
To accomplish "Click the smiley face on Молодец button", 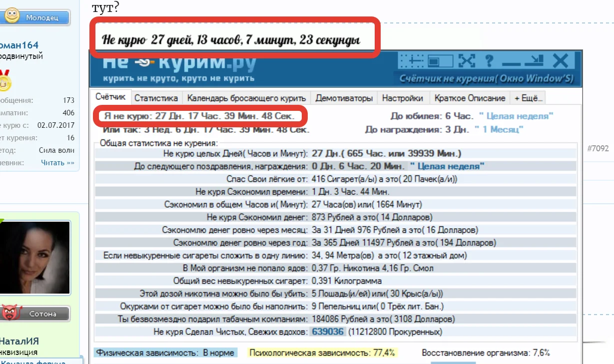I will (11, 16).
